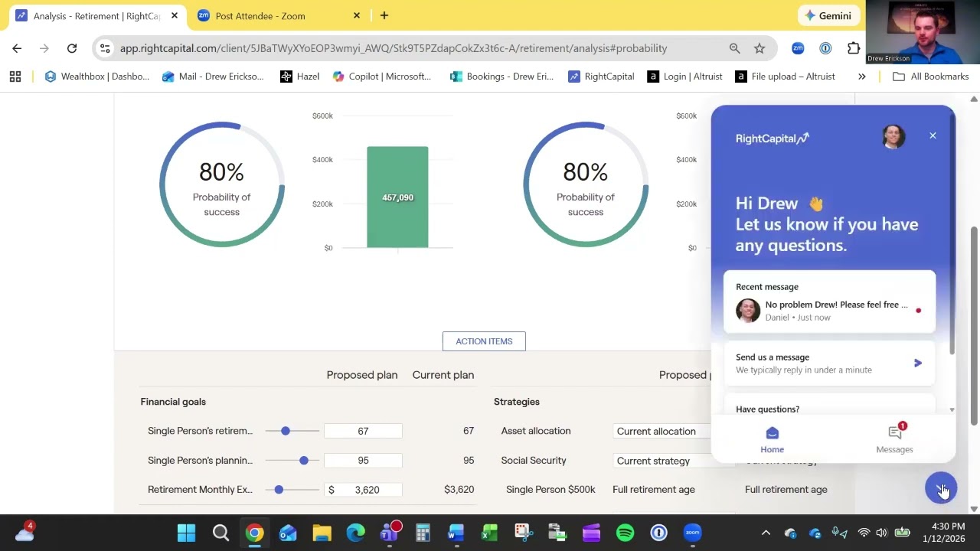Click the send arrow icon in chat

918,364
